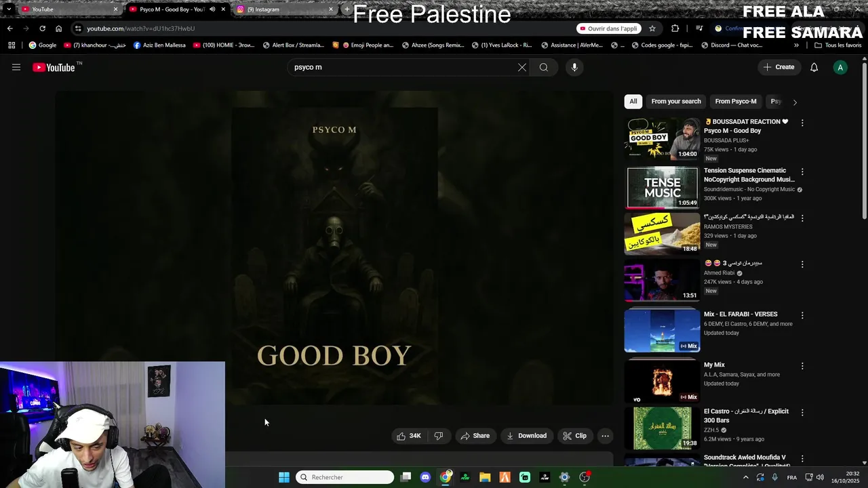Open the TENSE MUSIC thumbnail
The height and width of the screenshot is (488, 868).
(662, 188)
